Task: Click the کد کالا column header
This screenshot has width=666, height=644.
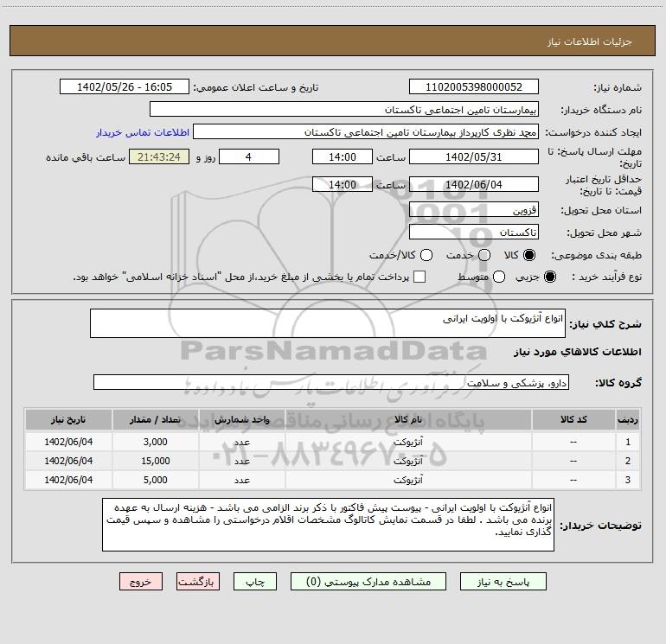Action: (573, 420)
